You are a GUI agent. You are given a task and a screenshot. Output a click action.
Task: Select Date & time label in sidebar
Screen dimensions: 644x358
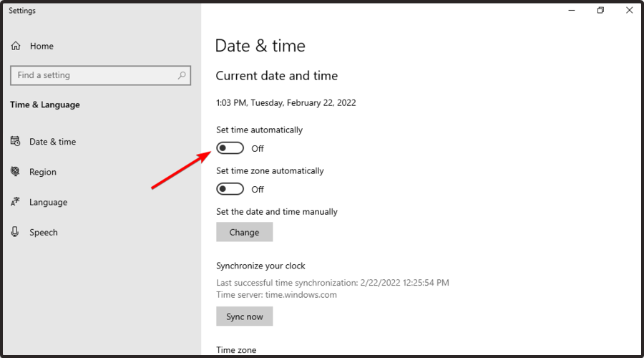pyautogui.click(x=52, y=142)
